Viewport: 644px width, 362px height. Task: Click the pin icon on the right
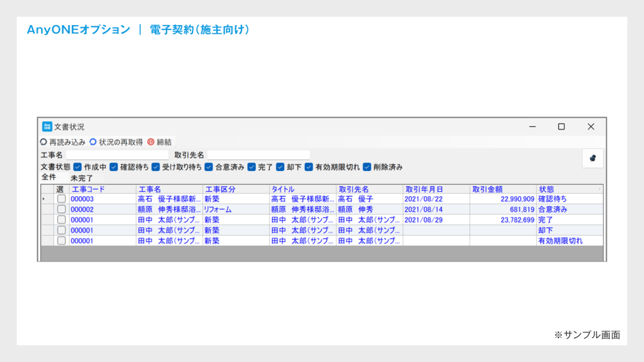click(x=592, y=157)
